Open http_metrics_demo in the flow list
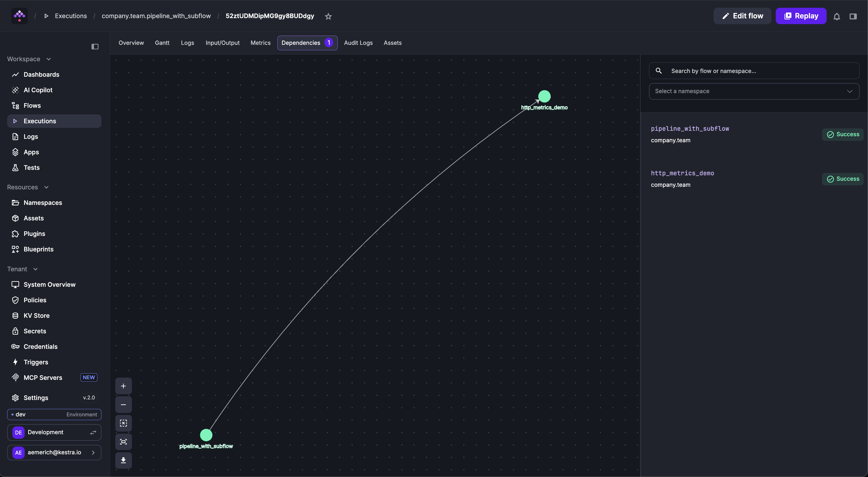 [x=682, y=173]
